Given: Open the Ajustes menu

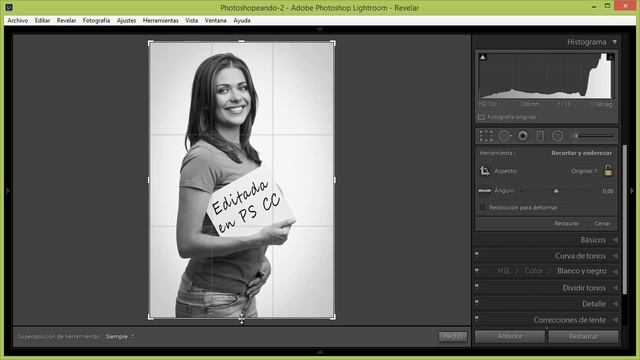Looking at the screenshot, I should [x=126, y=20].
